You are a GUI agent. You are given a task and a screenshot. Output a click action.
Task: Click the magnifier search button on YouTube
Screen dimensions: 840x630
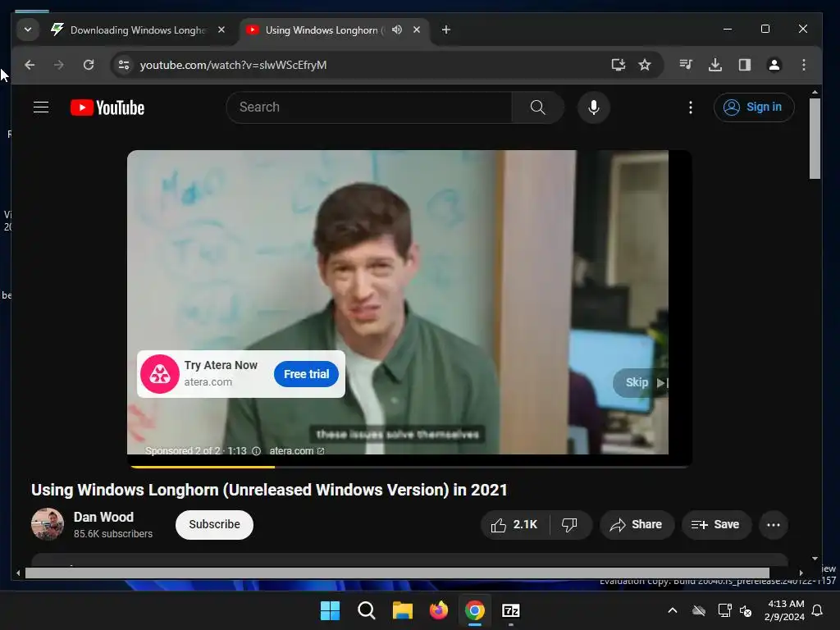[538, 107]
